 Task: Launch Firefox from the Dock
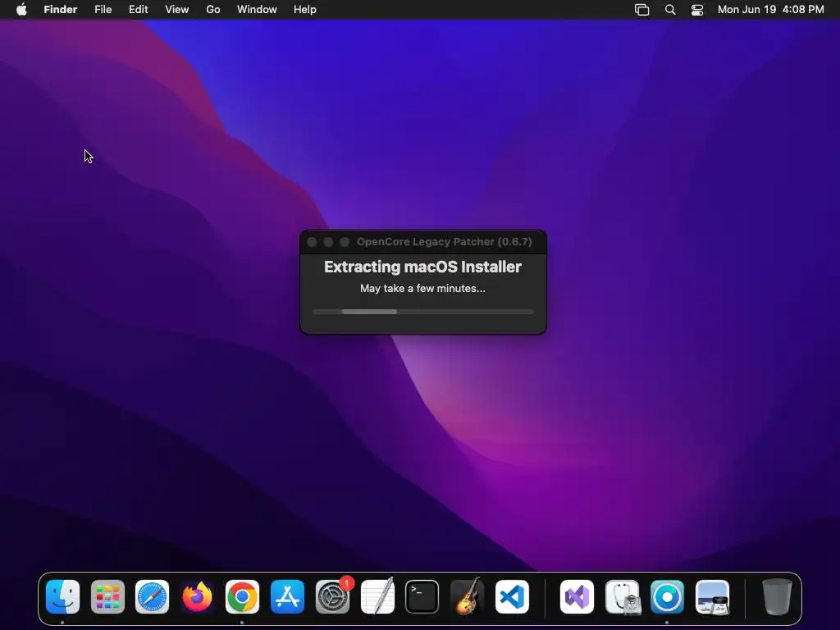[x=197, y=597]
